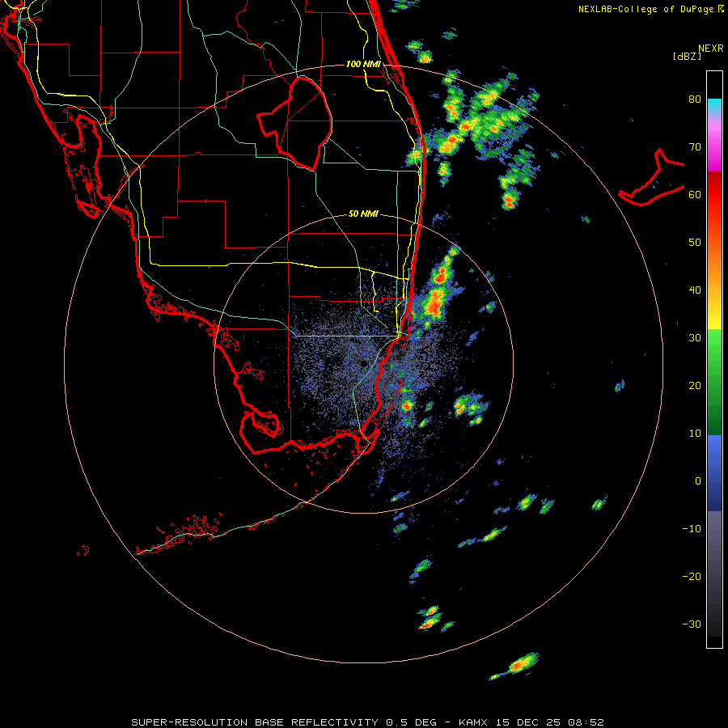Click the 30 dBZ scale value
Image resolution: width=728 pixels, height=728 pixels.
(x=695, y=338)
